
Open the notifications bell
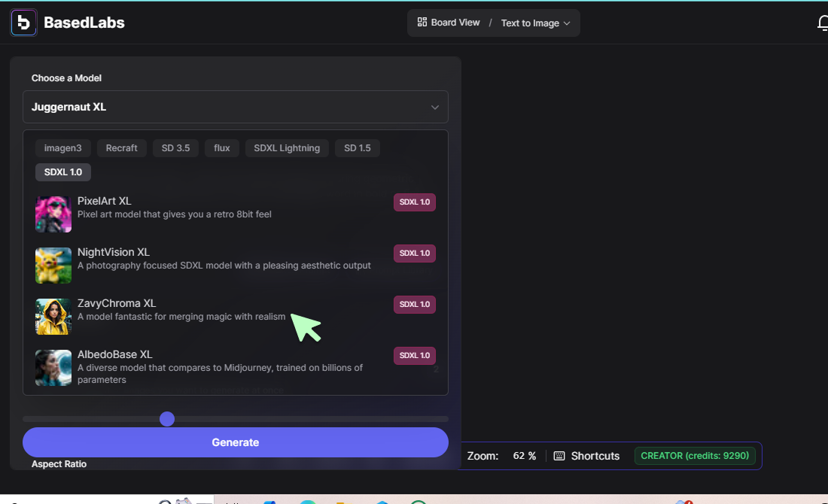(x=823, y=23)
